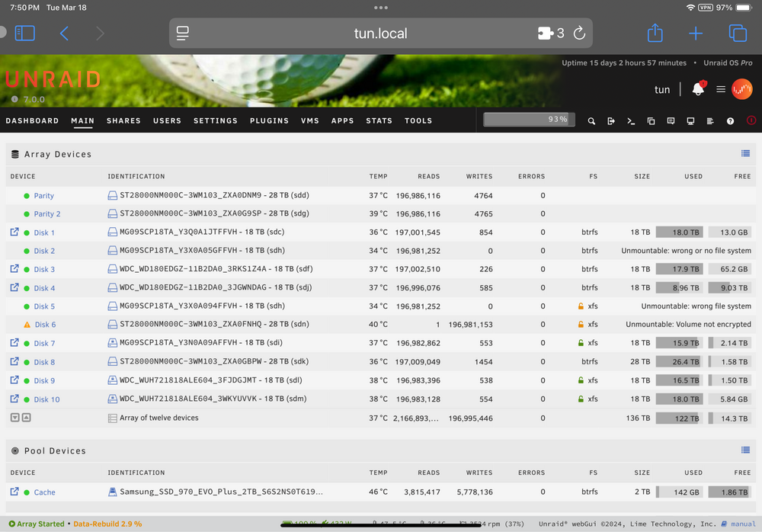
Task: Open the Tools tab
Action: point(418,120)
